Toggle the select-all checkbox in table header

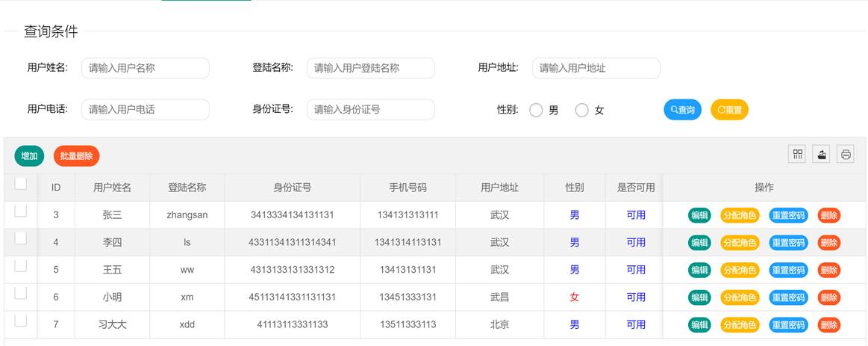click(20, 184)
